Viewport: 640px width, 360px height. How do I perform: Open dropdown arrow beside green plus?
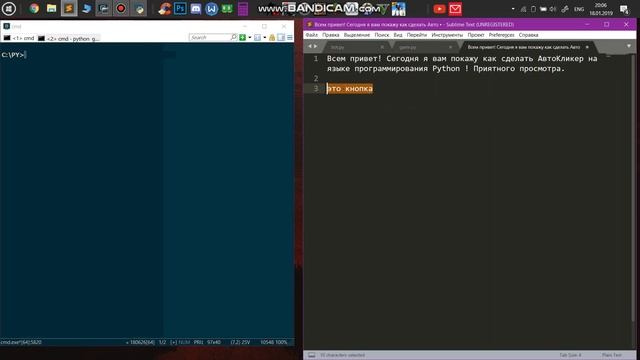[x=249, y=38]
